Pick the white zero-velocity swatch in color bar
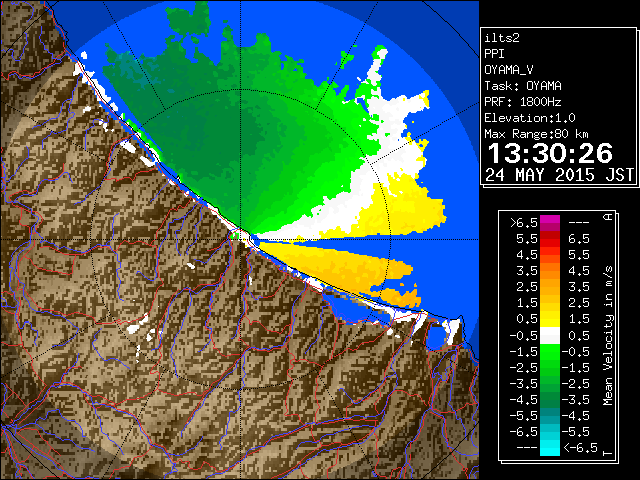 [x=550, y=336]
